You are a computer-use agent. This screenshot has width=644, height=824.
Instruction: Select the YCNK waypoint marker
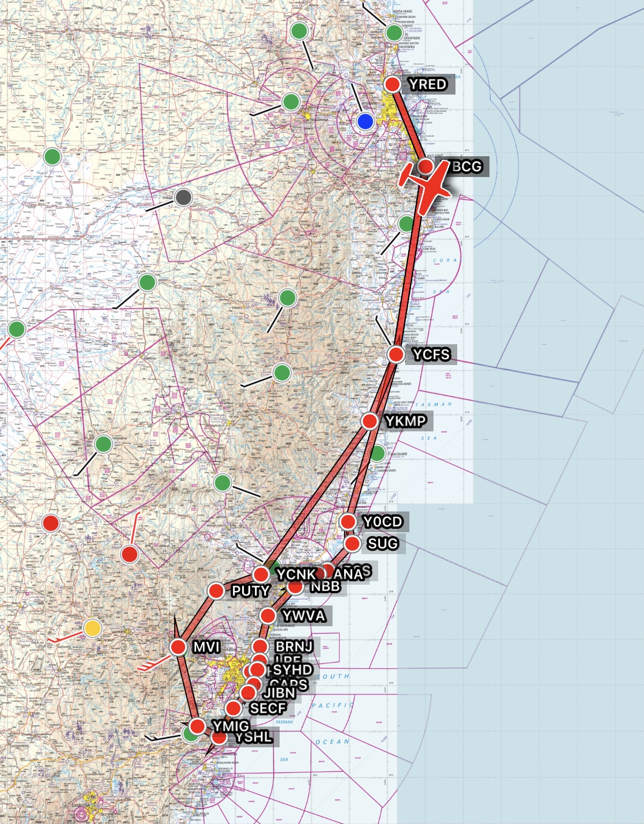point(261,574)
